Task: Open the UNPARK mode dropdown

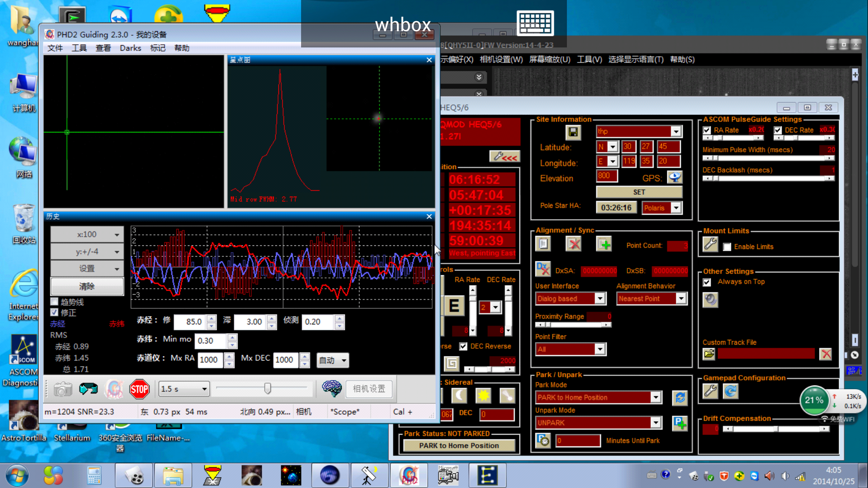Action: pyautogui.click(x=599, y=422)
